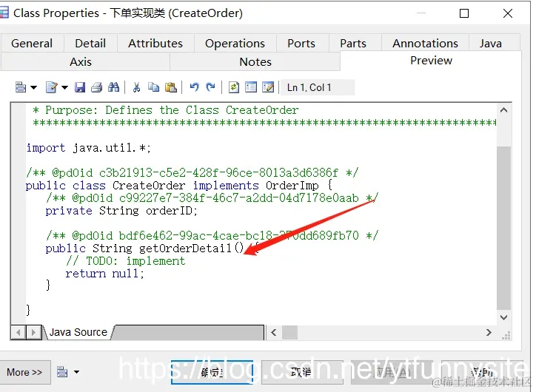Maximize the Class Properties window

point(464,13)
